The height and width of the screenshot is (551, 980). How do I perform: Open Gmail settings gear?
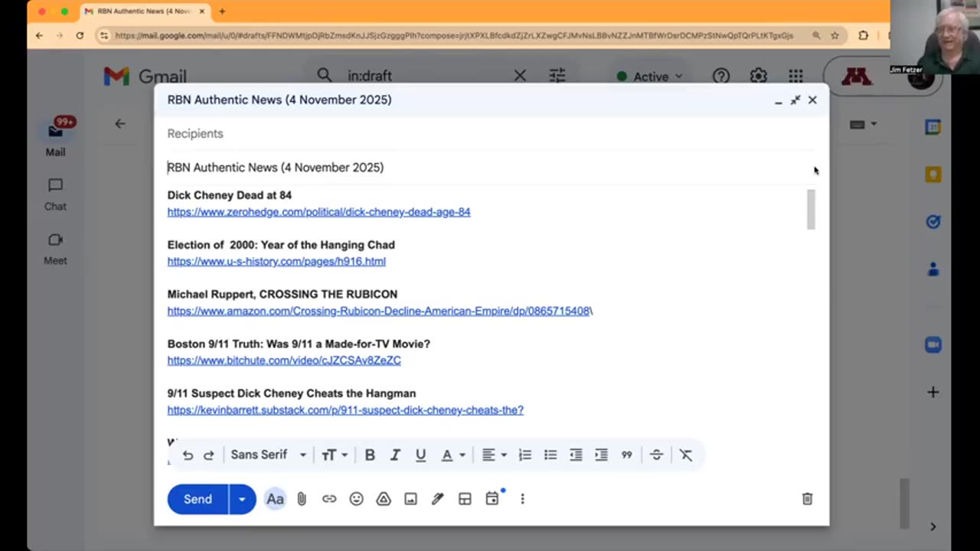(759, 77)
